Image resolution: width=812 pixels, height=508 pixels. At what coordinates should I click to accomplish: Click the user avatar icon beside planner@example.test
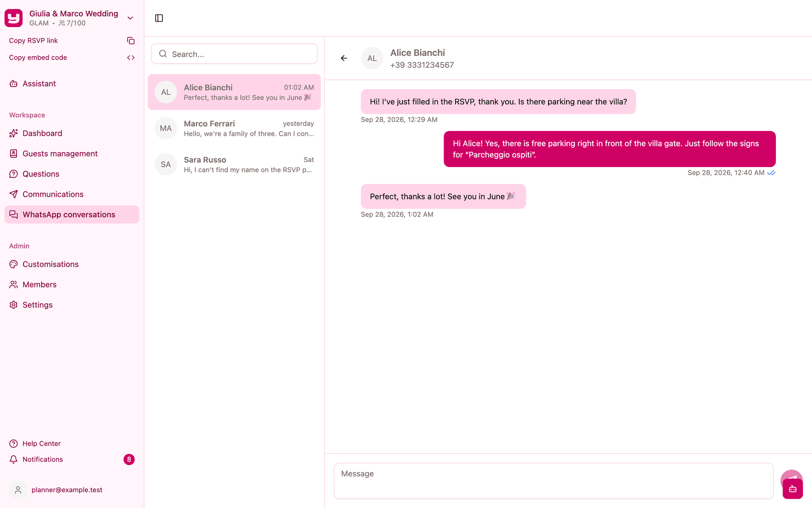click(18, 490)
